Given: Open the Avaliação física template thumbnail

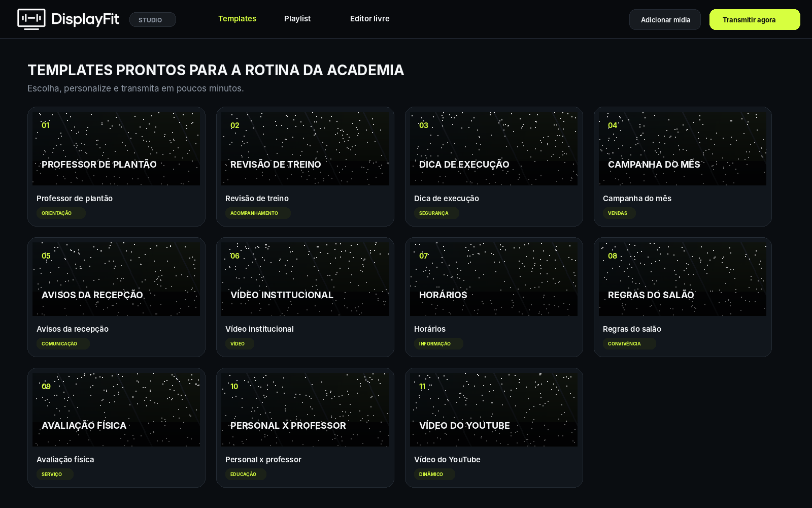Looking at the screenshot, I should tap(116, 409).
